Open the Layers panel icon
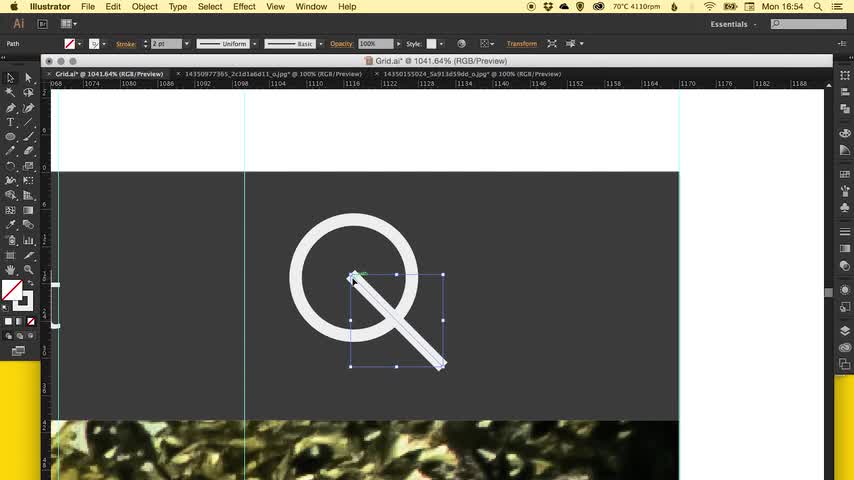The height and width of the screenshot is (480, 854). (x=845, y=331)
